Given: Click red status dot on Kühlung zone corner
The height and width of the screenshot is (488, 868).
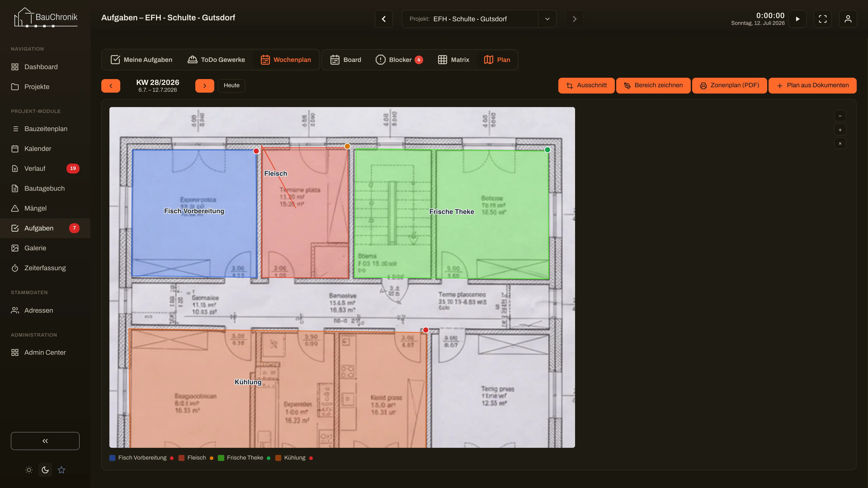Looking at the screenshot, I should tap(426, 330).
